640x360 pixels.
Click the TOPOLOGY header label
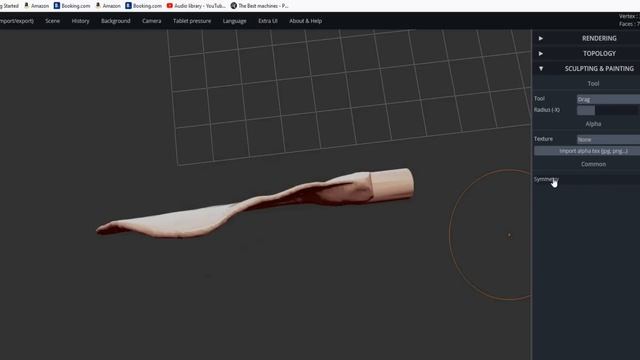[599, 53]
